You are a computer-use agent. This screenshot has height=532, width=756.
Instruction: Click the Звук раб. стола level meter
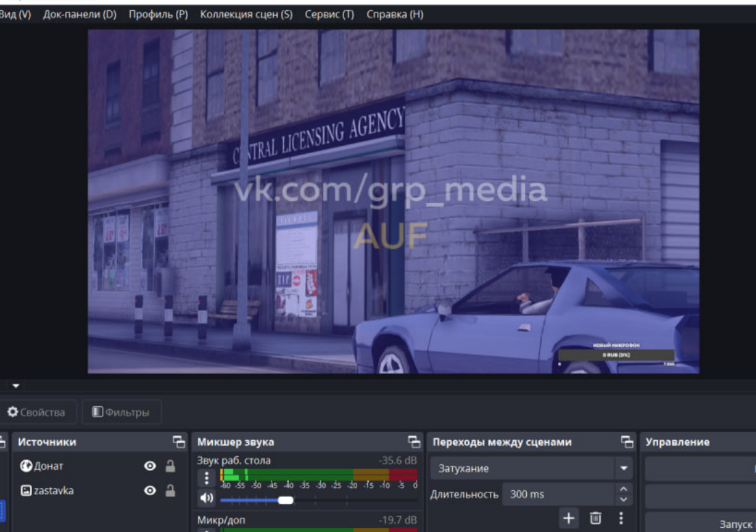pos(319,475)
